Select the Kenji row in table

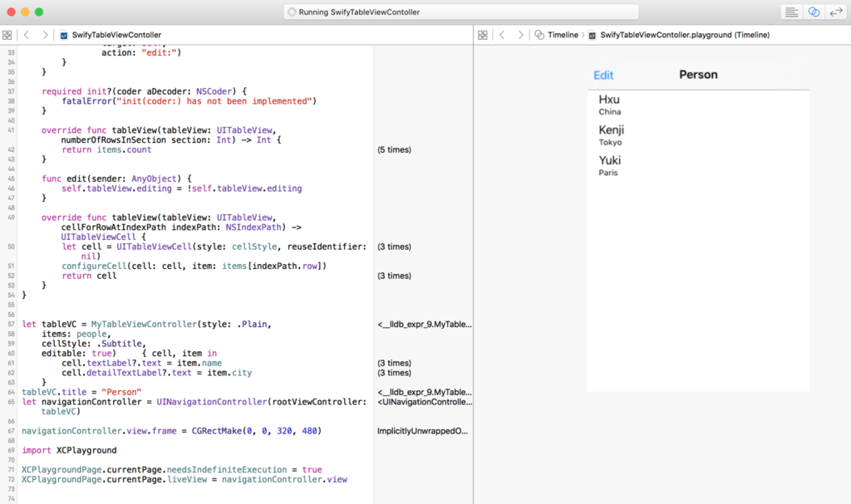click(698, 135)
